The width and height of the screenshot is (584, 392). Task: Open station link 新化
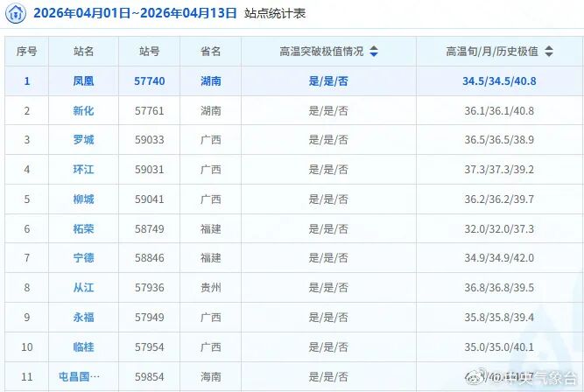pyautogui.click(x=84, y=110)
